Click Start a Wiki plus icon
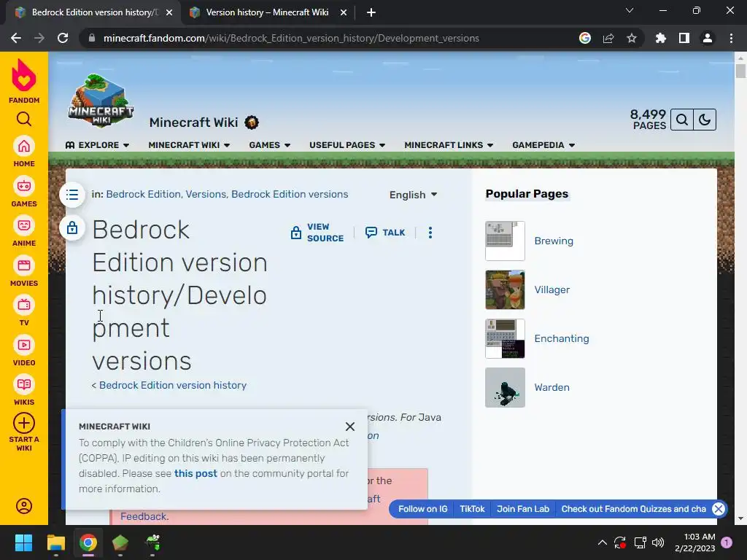The width and height of the screenshot is (747, 560). point(24,423)
